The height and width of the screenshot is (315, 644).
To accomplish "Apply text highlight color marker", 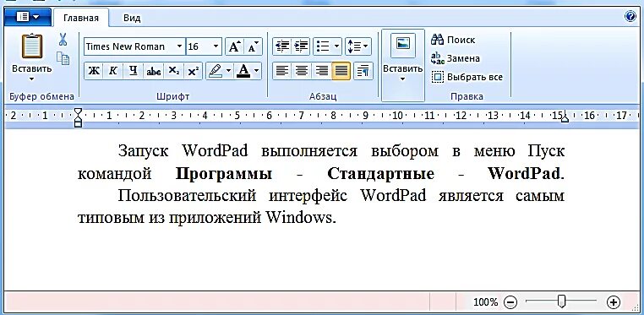I will coord(216,71).
